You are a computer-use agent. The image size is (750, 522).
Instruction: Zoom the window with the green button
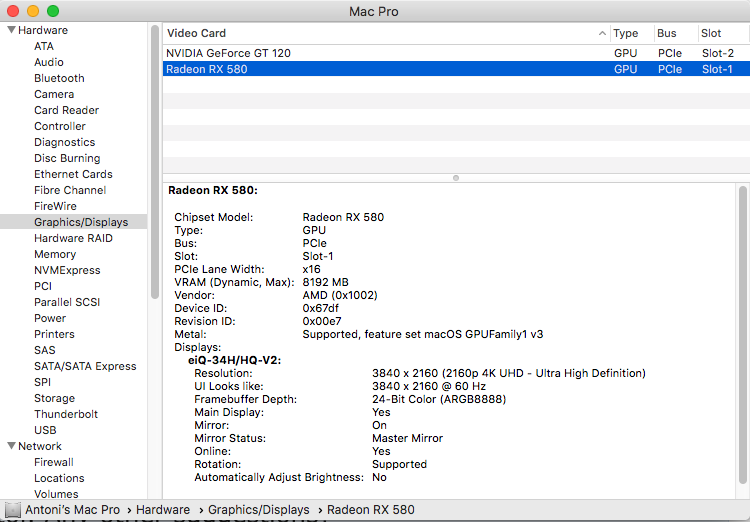pos(53,11)
